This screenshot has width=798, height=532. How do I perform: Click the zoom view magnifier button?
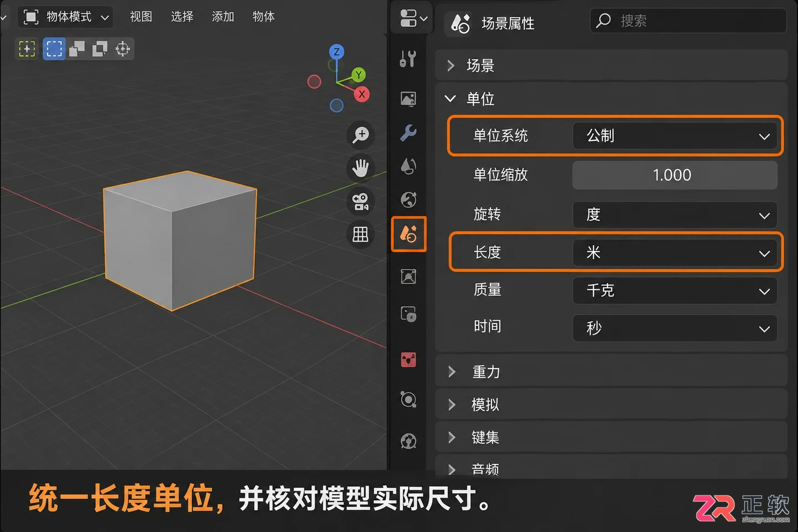[361, 135]
